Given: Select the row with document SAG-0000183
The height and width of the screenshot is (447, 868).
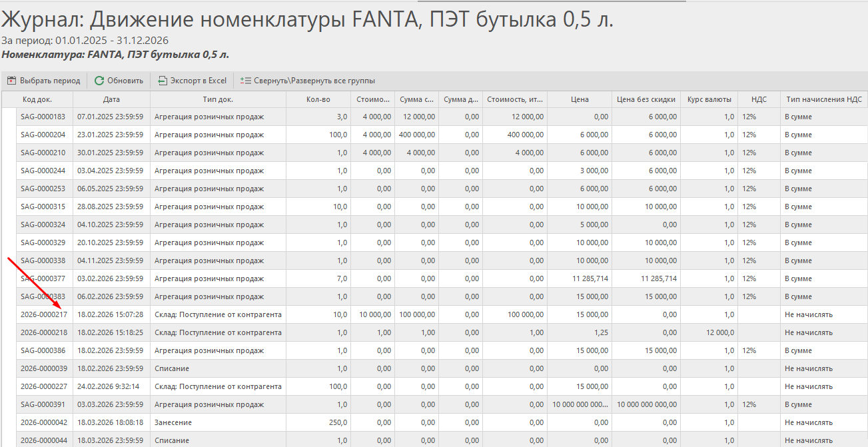Looking at the screenshot, I should (43, 117).
